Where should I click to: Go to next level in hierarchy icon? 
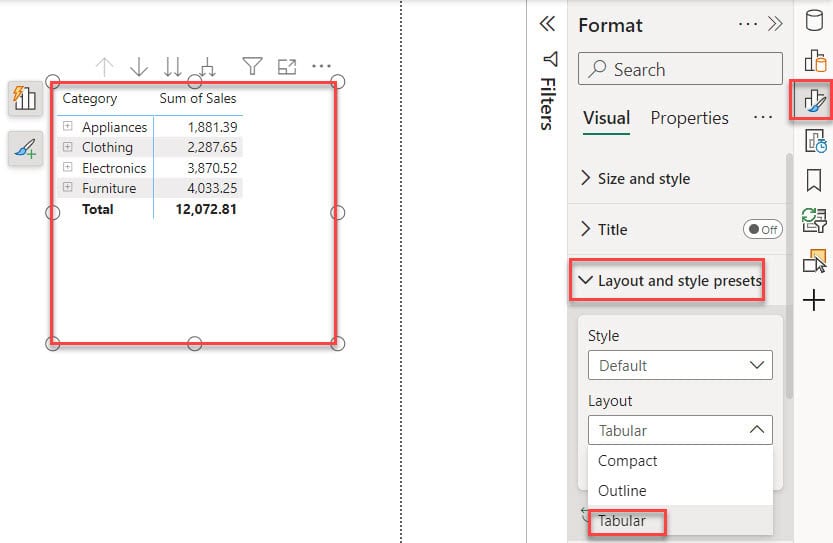[173, 67]
